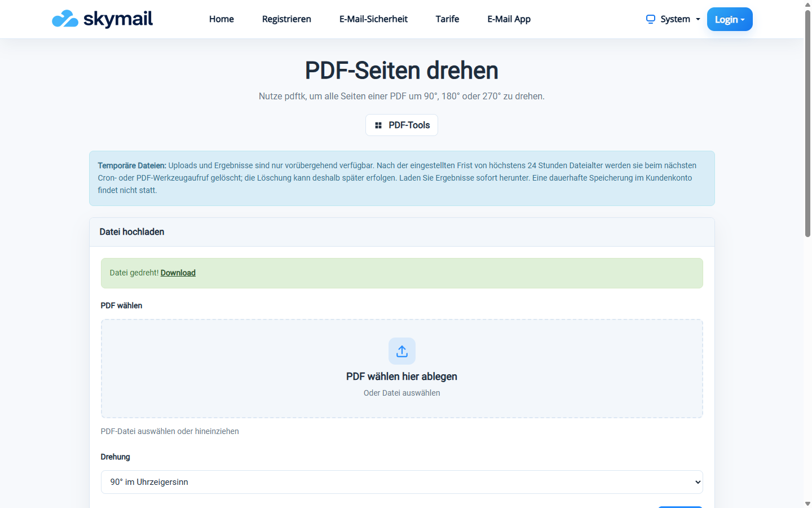This screenshot has width=812, height=508.
Task: Click the 'Drehung' field label
Action: coord(115,457)
